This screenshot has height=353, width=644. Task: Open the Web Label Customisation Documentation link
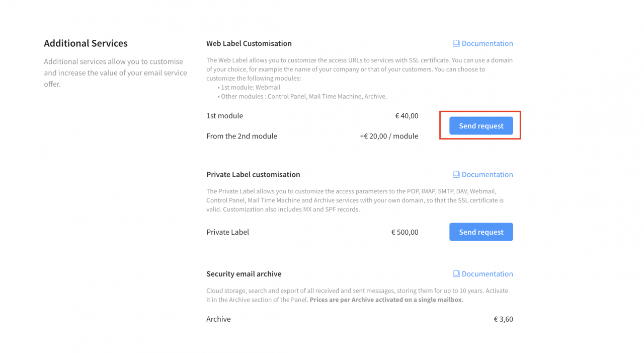[488, 43]
